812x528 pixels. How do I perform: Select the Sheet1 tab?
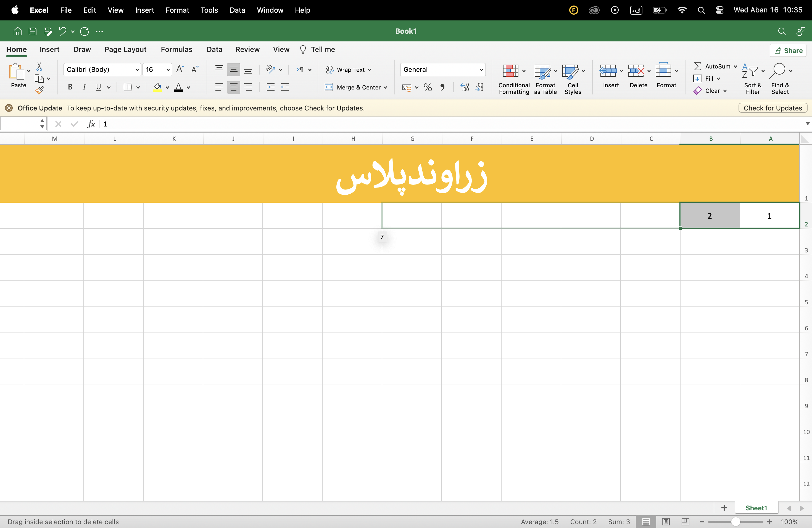click(x=756, y=508)
